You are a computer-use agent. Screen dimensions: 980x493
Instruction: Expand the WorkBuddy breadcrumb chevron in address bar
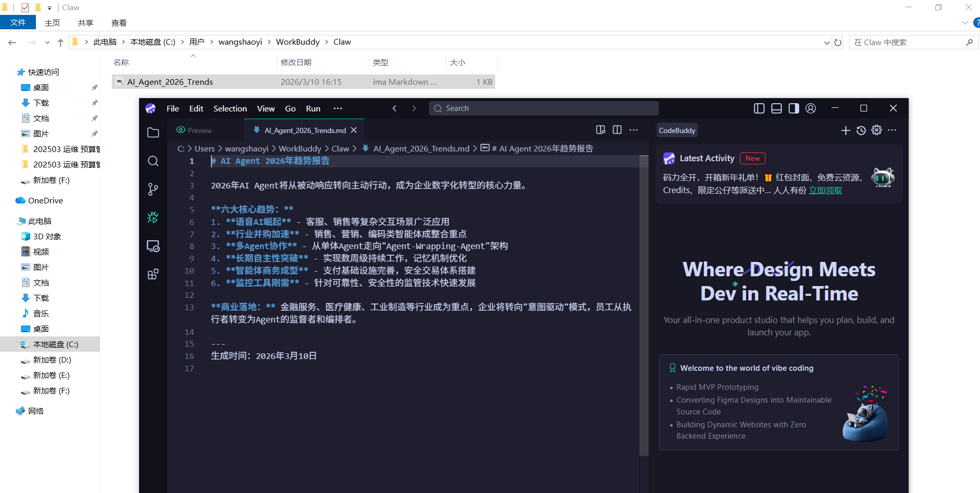click(x=326, y=42)
